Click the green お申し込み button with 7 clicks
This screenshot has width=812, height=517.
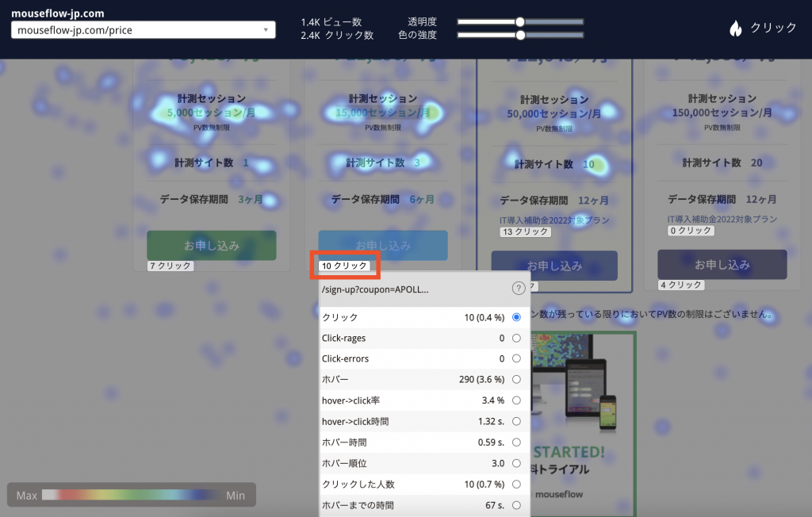(x=211, y=245)
